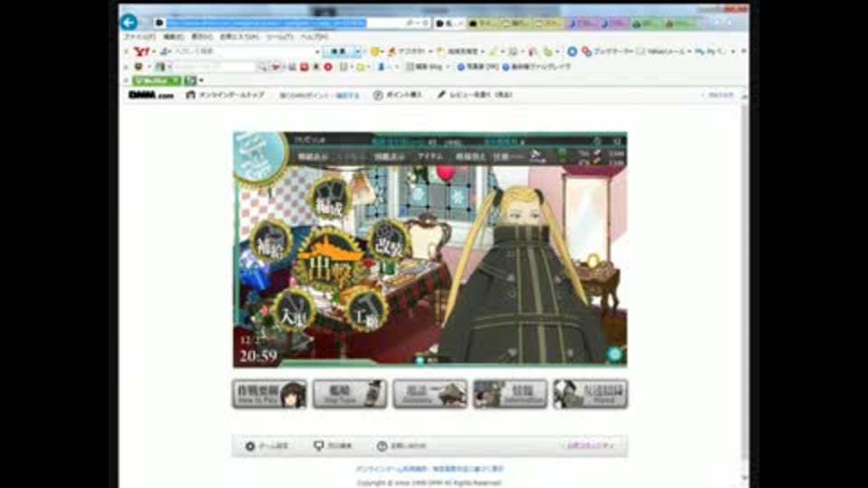Open the 補給 (Supply) circle in the game
This screenshot has width=868, height=488.
tap(271, 242)
